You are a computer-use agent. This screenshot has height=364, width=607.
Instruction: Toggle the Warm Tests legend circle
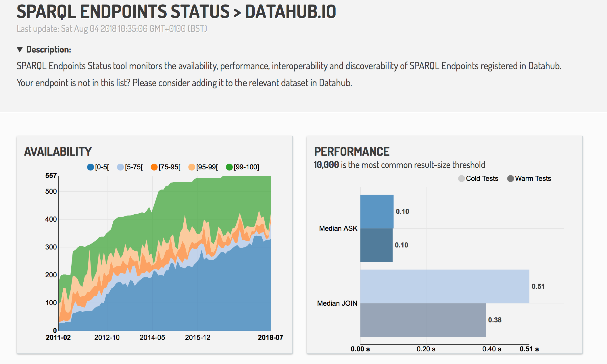coord(511,179)
